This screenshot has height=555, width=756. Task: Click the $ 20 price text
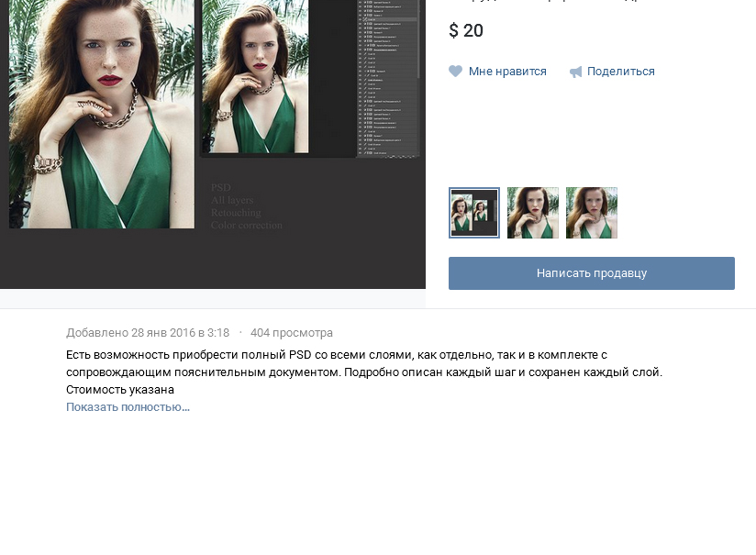(x=466, y=30)
